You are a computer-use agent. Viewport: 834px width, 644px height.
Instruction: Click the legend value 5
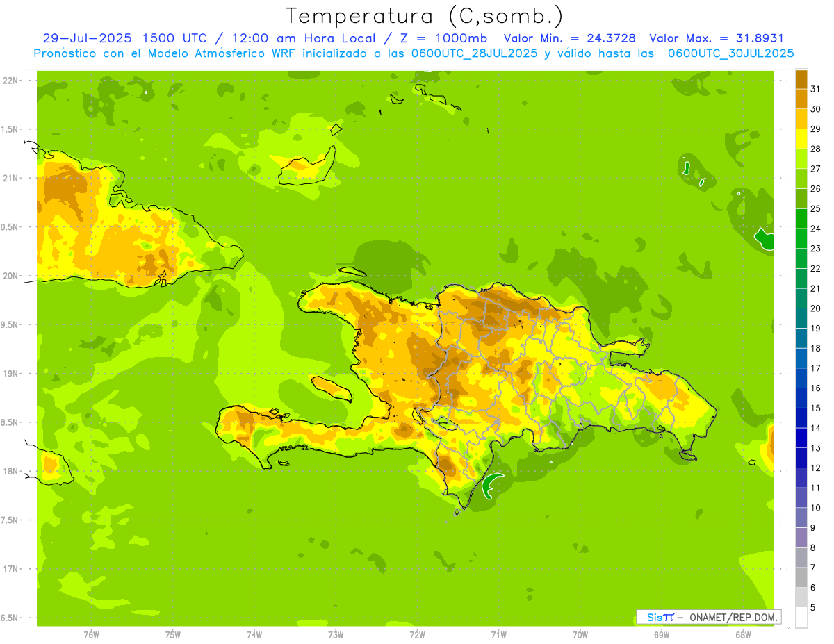coord(813,608)
